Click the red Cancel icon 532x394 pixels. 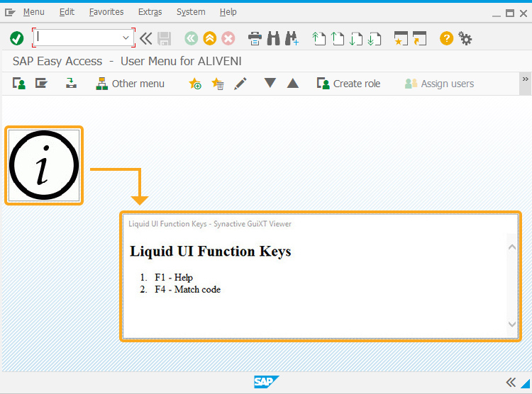pos(228,38)
